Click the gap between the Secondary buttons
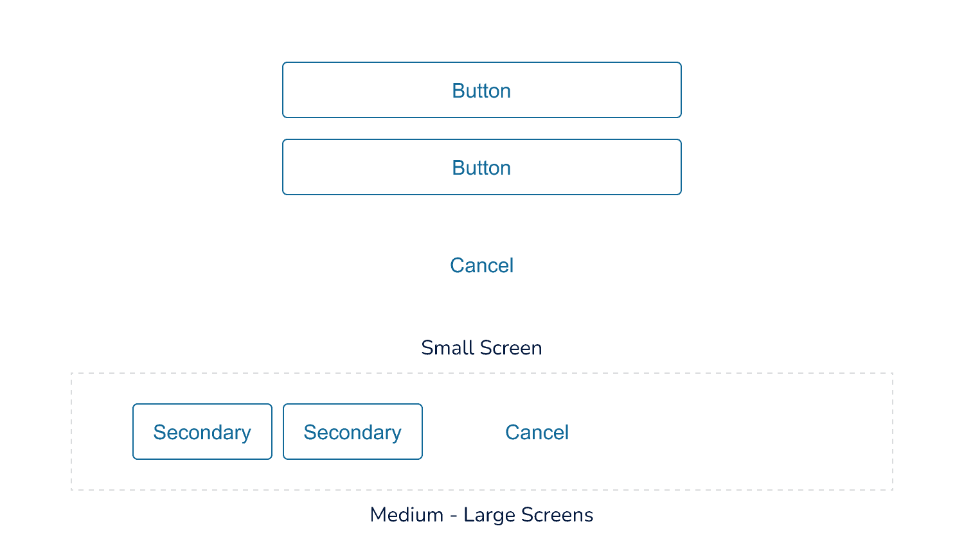The image size is (964, 560). [277, 432]
